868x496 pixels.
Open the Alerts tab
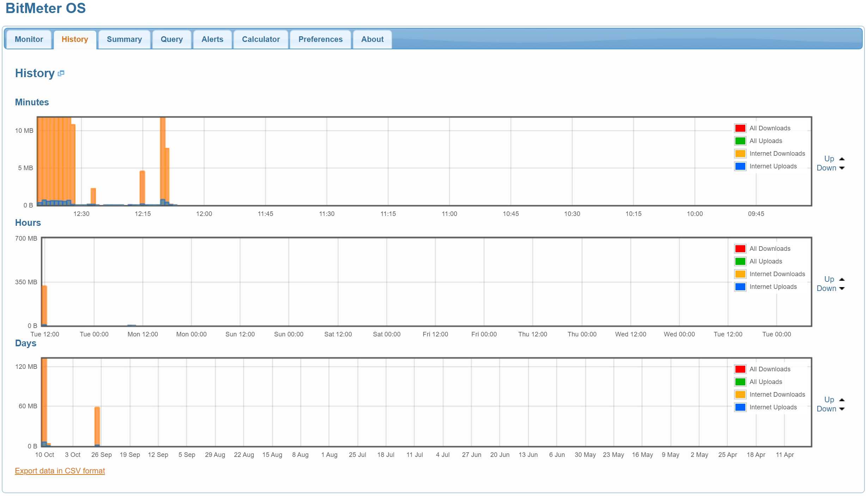(x=212, y=39)
